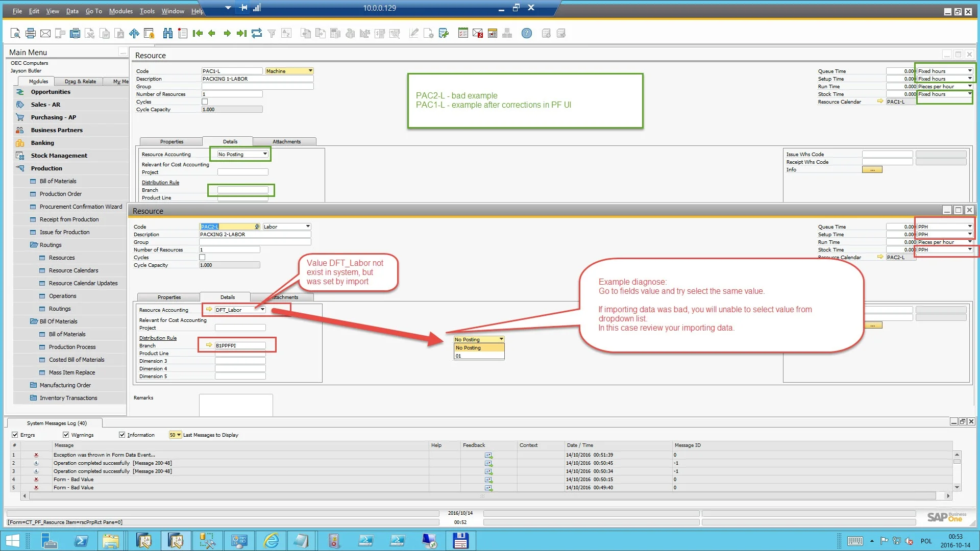This screenshot has height=551, width=980.
Task: Open Internet Explorer in the taskbar
Action: pyautogui.click(x=271, y=541)
